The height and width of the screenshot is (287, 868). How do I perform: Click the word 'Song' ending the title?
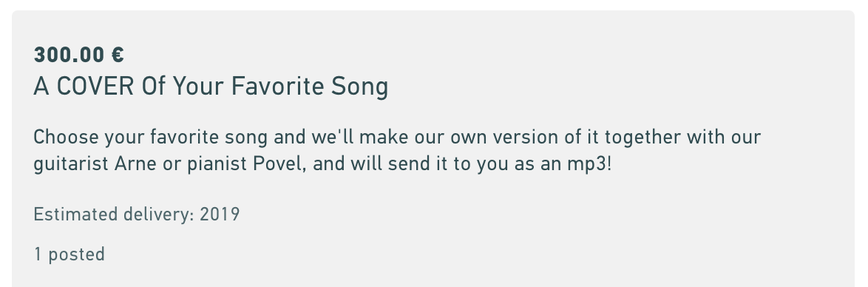(x=360, y=87)
